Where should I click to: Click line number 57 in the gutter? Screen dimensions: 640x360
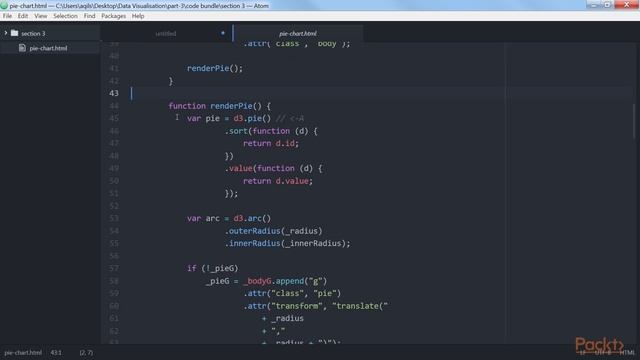click(x=113, y=268)
